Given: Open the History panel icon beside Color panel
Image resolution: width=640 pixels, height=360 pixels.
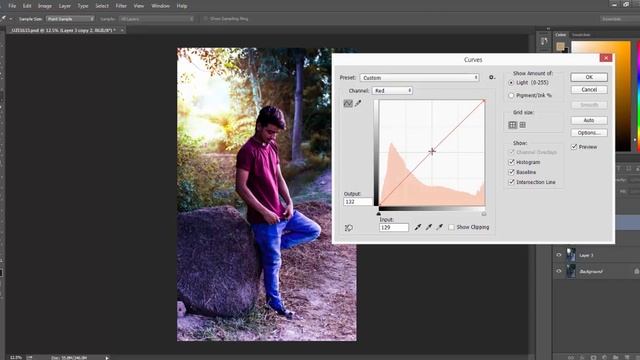Looking at the screenshot, I should click(544, 42).
